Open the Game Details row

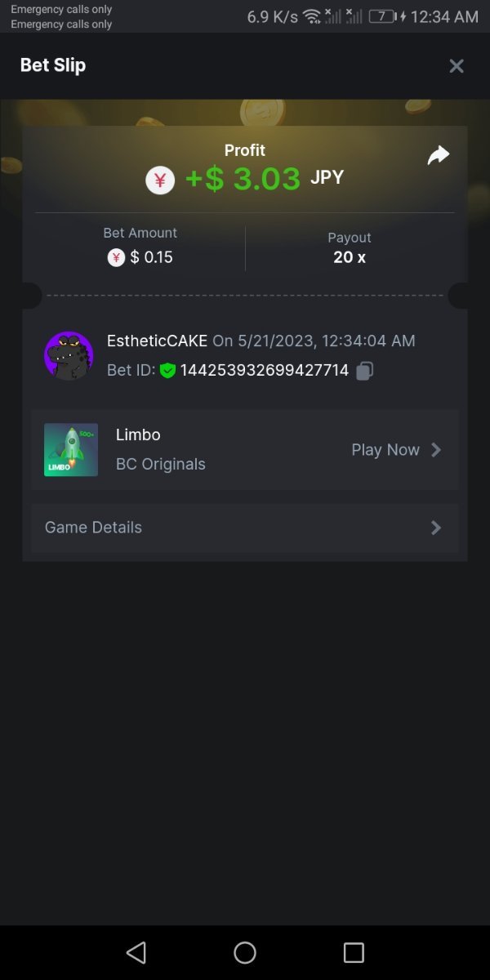(x=245, y=528)
